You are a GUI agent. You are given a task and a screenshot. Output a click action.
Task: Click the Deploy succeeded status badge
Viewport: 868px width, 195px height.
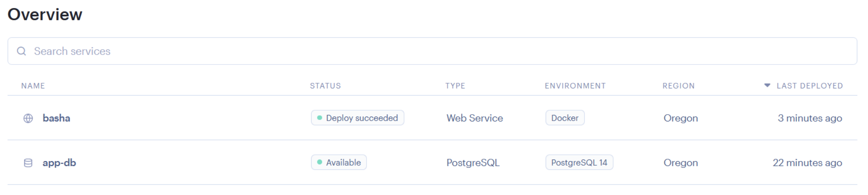[x=357, y=118]
